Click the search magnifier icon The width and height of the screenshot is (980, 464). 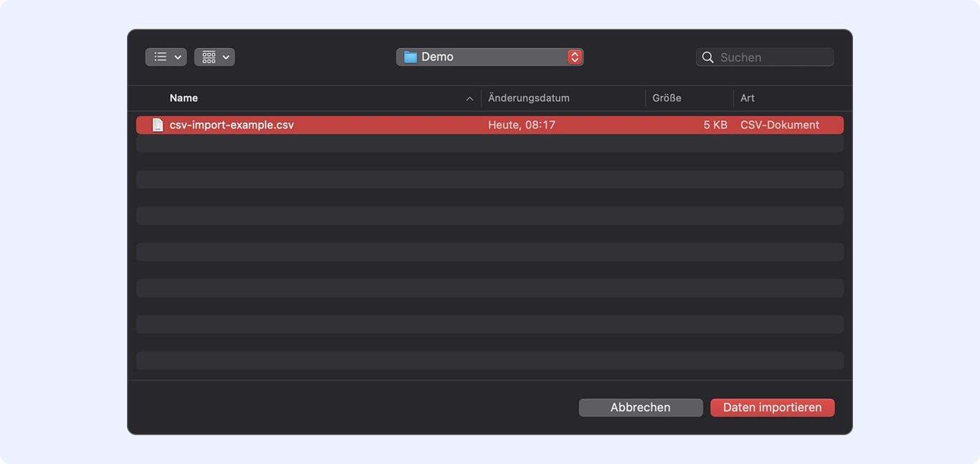[707, 57]
